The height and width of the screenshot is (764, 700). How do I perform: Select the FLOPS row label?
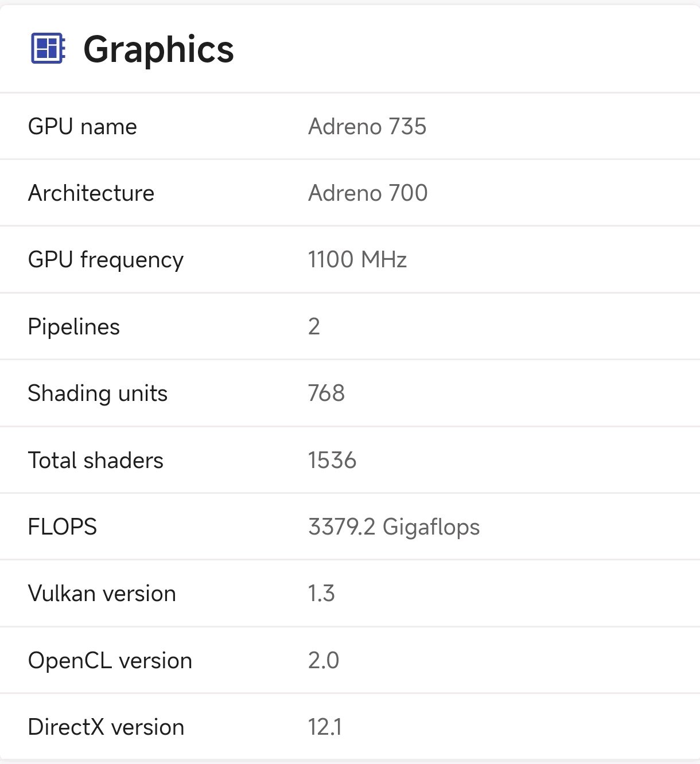coord(63,527)
